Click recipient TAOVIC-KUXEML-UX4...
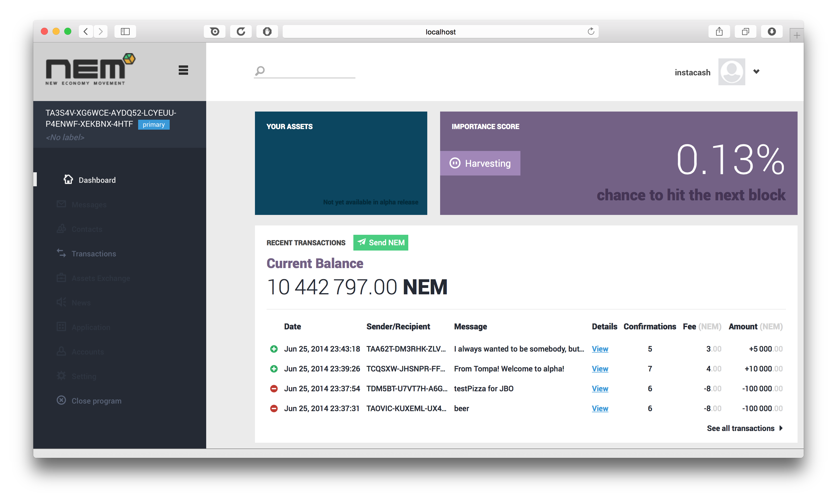 click(406, 409)
